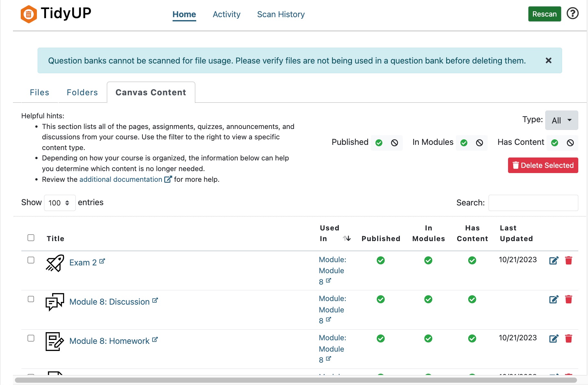Filter Published to unpublished items
The height and width of the screenshot is (385, 588).
coord(394,143)
